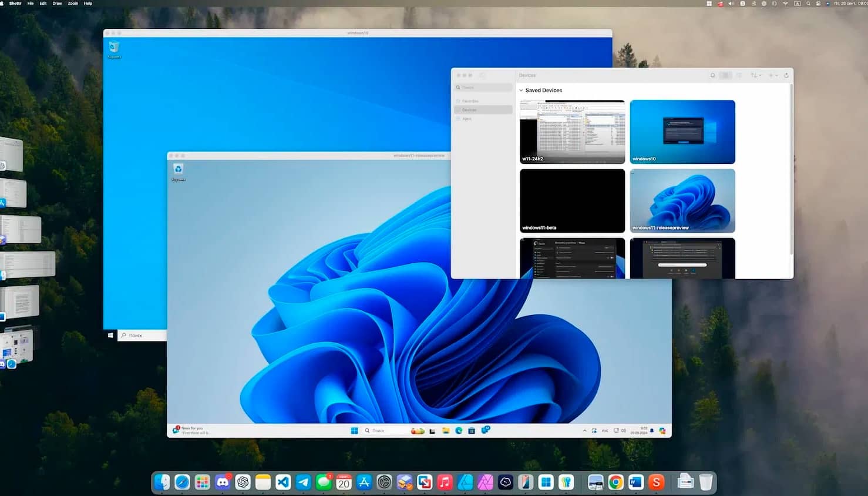Viewport: 868px width, 496px height.
Task: Expand hidden tray icons in the Windows 11 taskbar
Action: coord(584,431)
